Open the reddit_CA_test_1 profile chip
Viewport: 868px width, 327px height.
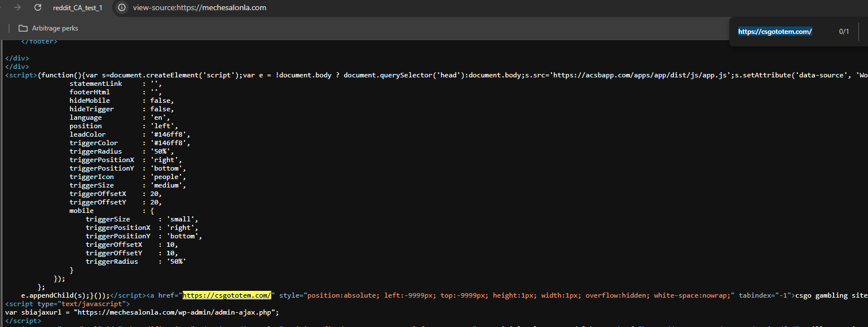coord(77,8)
